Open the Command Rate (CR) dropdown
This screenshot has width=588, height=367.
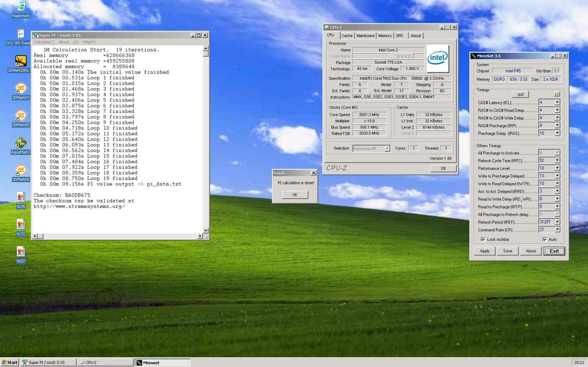(x=557, y=229)
